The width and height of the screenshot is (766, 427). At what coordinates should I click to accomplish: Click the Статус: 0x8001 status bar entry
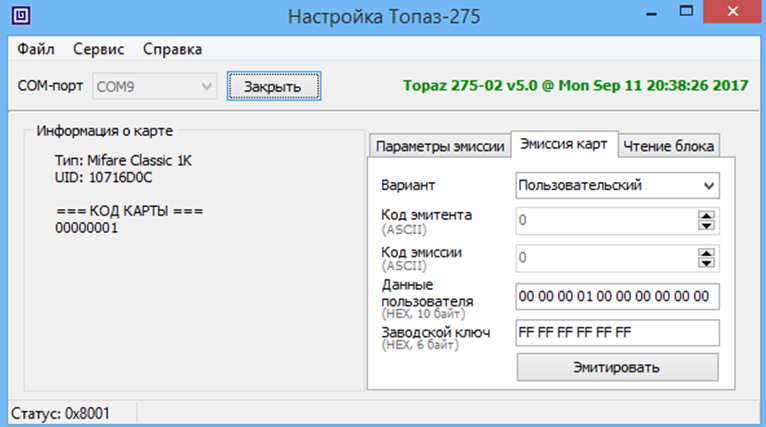60,414
